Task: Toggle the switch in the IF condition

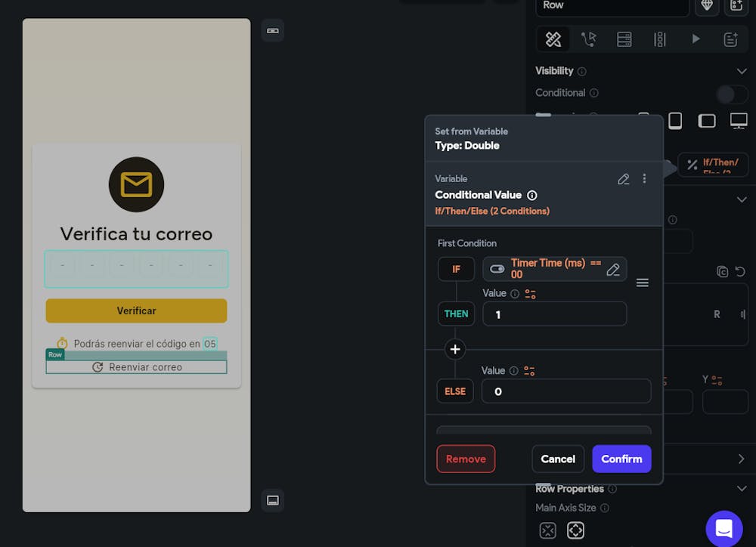Action: click(497, 269)
